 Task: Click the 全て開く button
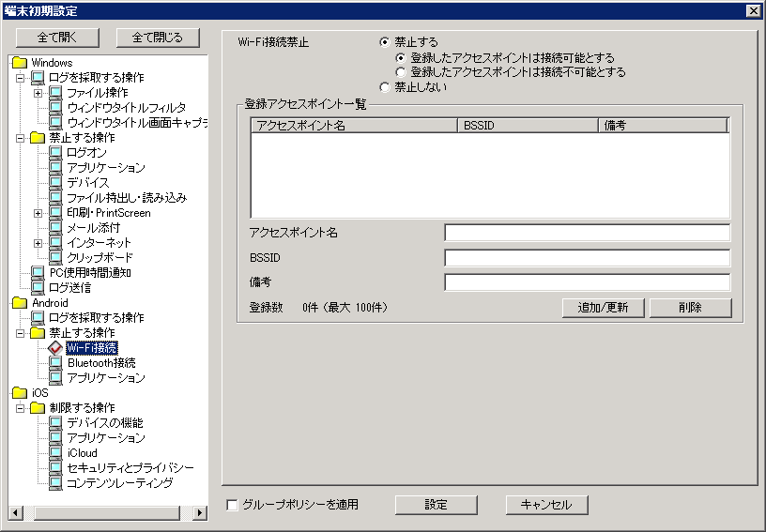click(x=57, y=38)
